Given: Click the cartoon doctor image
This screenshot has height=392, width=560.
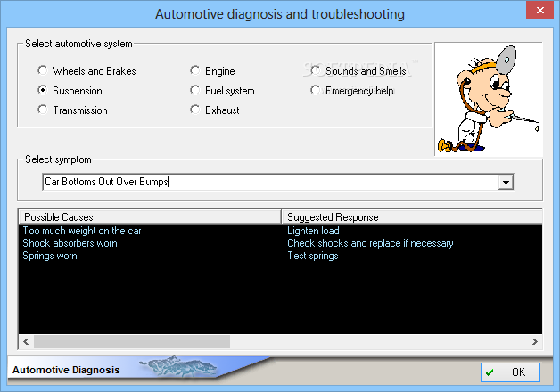Looking at the screenshot, I should click(x=488, y=99).
